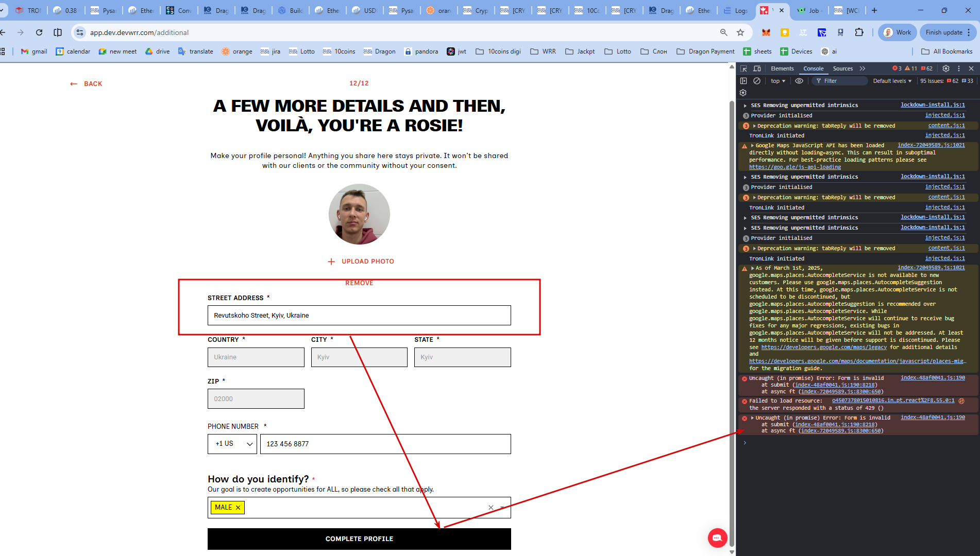Click the console Filter field

[x=840, y=81]
